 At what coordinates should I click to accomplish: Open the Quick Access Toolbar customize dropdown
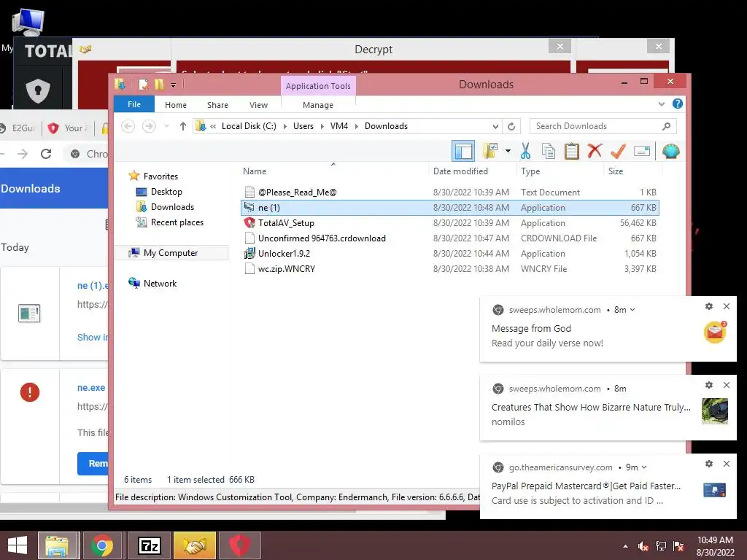[x=173, y=85]
